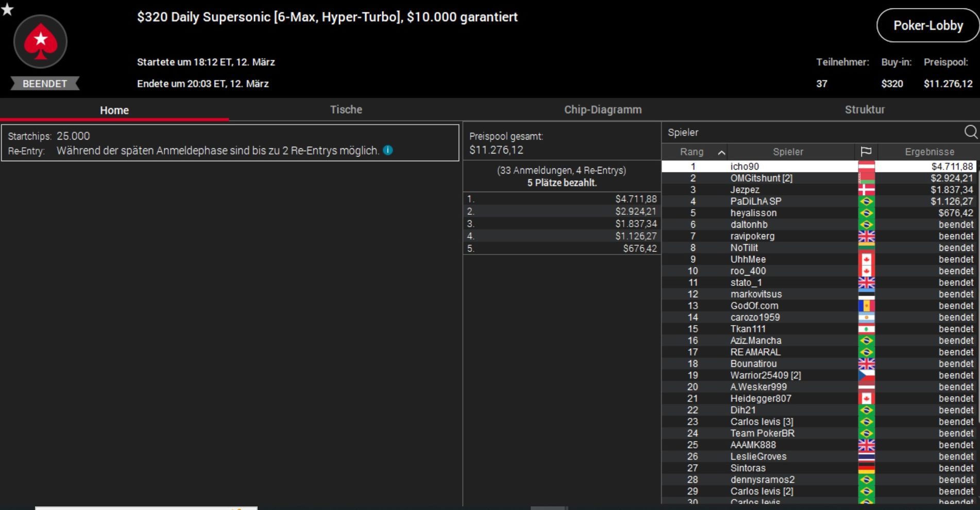Switch to the Tische tab
The height and width of the screenshot is (510, 980).
346,110
